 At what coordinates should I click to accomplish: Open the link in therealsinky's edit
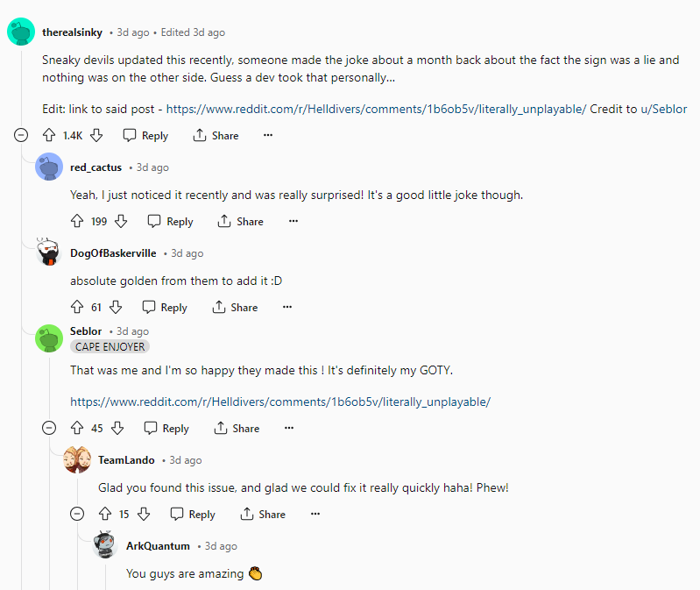[x=376, y=109]
